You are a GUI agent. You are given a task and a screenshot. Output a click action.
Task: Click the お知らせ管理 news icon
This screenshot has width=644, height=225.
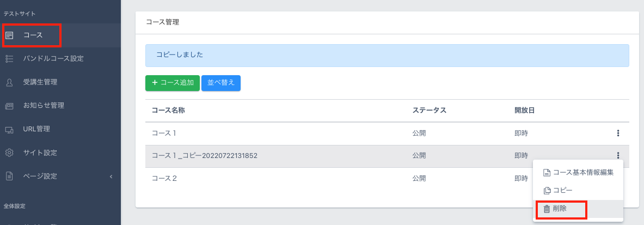coord(9,106)
